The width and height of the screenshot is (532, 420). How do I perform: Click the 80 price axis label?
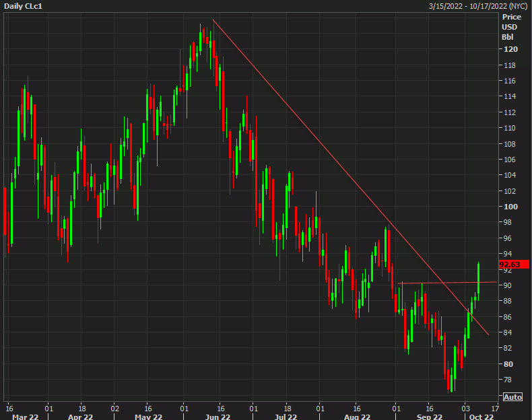tap(508, 364)
